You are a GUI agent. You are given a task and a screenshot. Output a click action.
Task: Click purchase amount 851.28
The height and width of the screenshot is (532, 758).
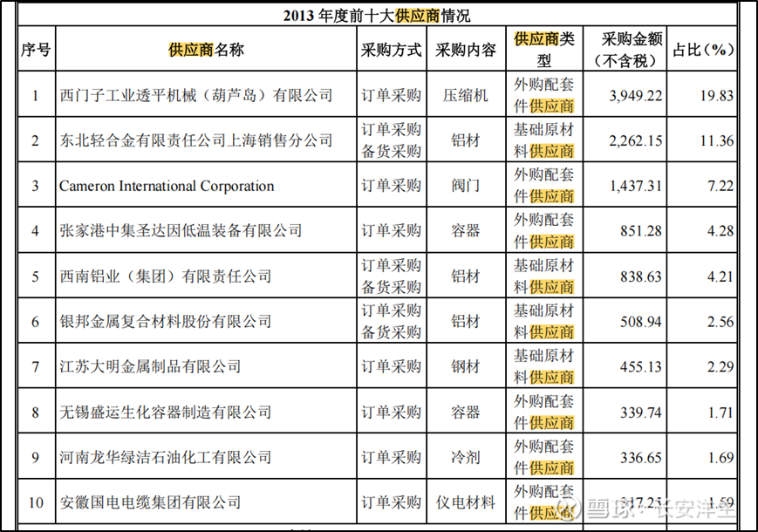[641, 231]
